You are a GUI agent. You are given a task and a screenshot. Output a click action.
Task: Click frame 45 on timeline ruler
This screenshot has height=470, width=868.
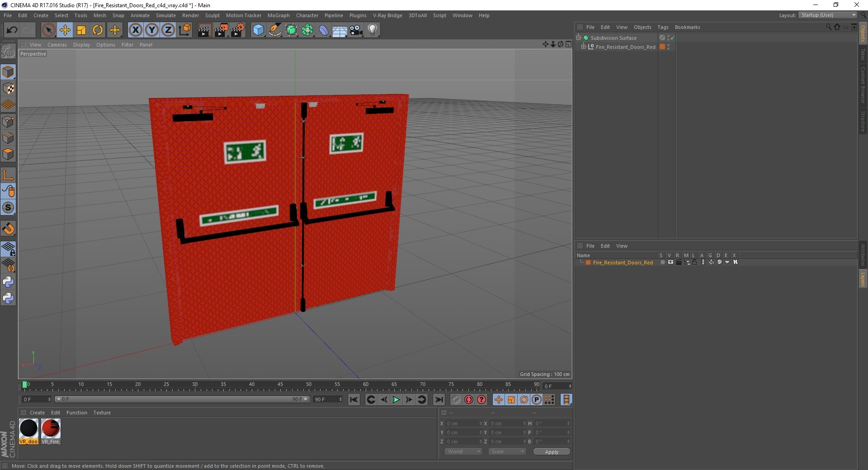click(280, 385)
